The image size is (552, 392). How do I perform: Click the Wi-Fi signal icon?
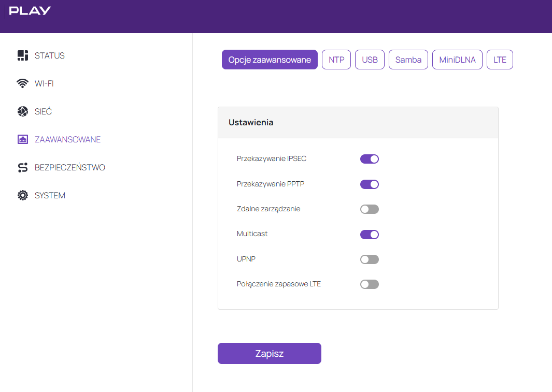(x=22, y=83)
